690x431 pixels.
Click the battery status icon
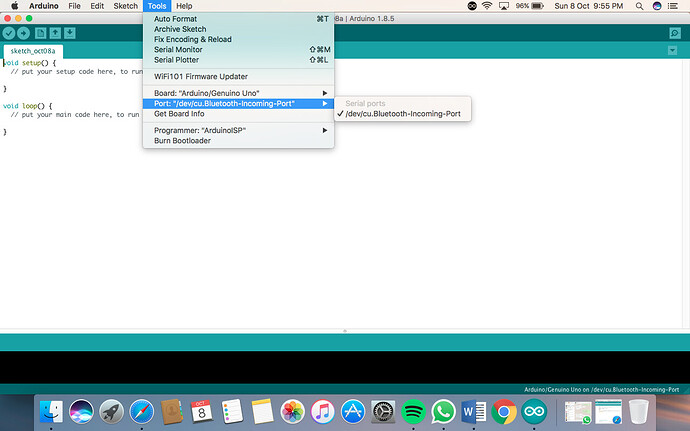[537, 6]
